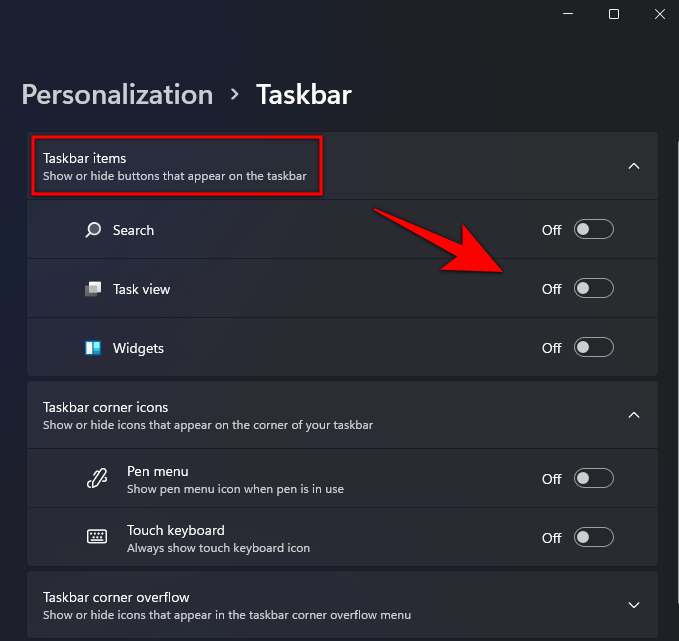Image resolution: width=679 pixels, height=641 pixels.
Task: Click the Widgets icon
Action: click(93, 348)
